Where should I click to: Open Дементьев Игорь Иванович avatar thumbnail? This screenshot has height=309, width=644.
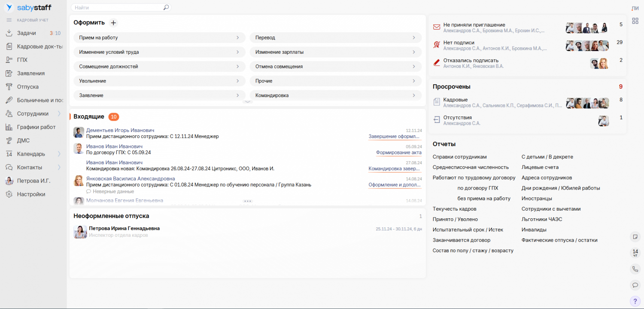[79, 132]
